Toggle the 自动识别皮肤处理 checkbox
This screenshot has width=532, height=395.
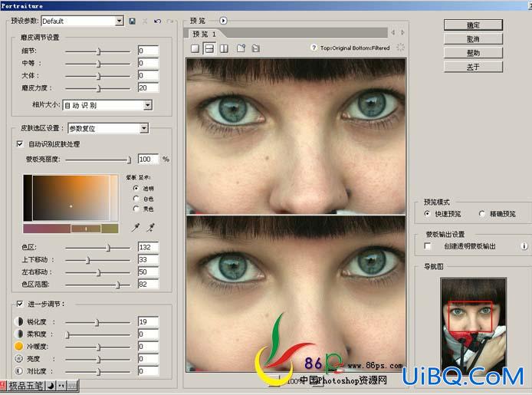(x=20, y=144)
